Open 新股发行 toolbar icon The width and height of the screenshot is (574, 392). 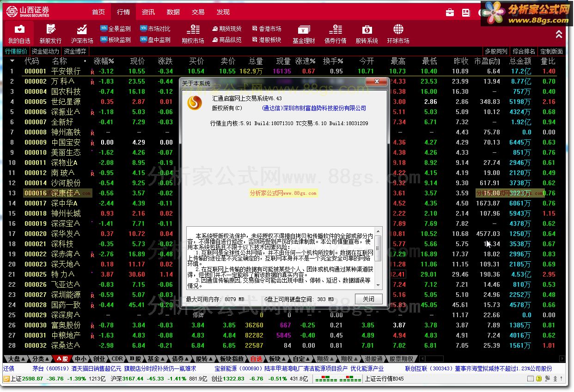50,34
